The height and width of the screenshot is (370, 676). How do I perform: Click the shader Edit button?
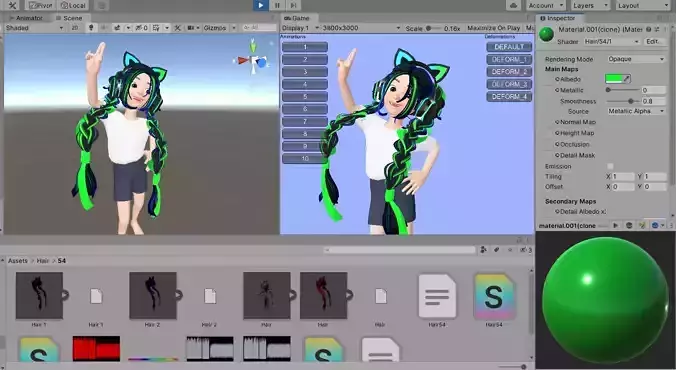(654, 41)
